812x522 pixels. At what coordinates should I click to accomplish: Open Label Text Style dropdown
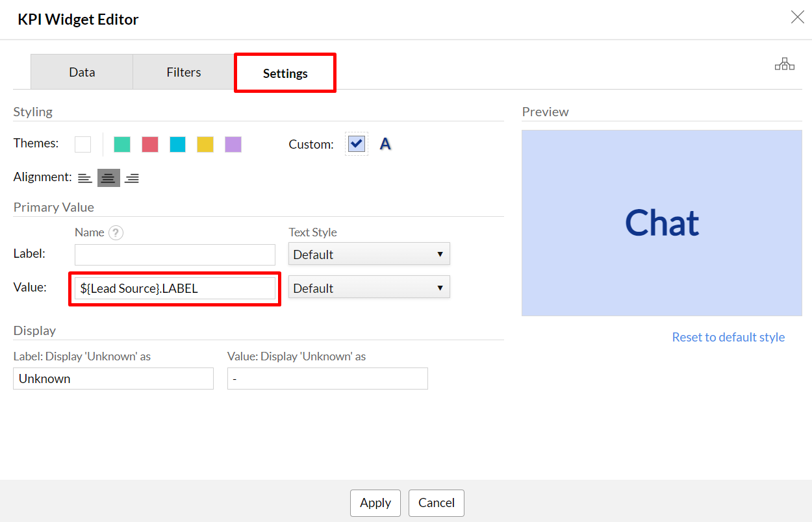(368, 255)
